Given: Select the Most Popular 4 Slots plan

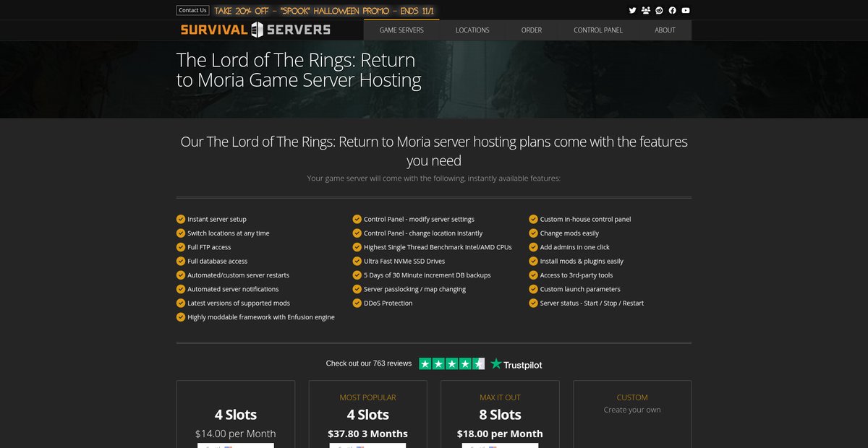Looking at the screenshot, I should [x=367, y=414].
